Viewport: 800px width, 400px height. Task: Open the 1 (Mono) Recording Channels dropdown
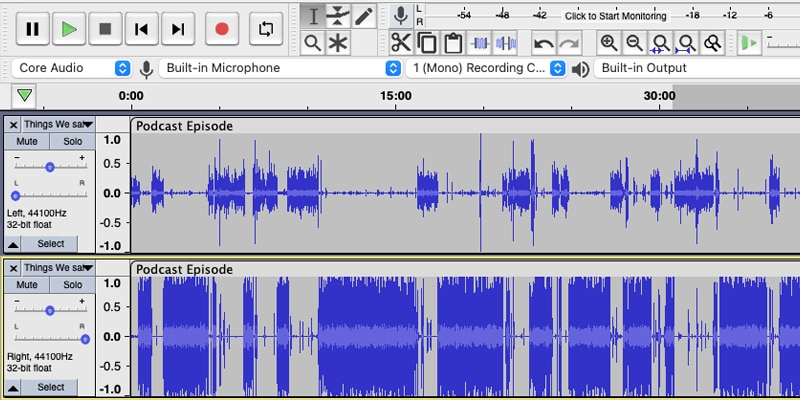(486, 68)
